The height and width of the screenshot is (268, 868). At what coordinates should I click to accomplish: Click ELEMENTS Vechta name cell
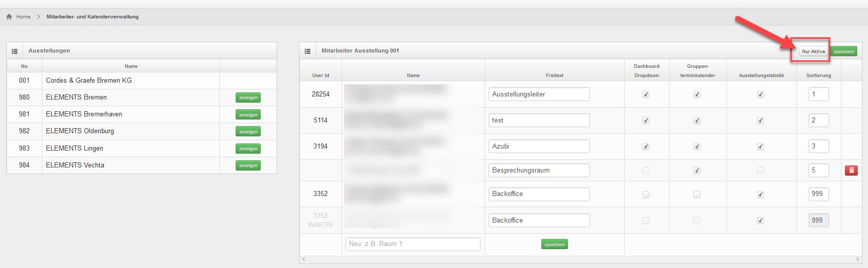[x=131, y=165]
